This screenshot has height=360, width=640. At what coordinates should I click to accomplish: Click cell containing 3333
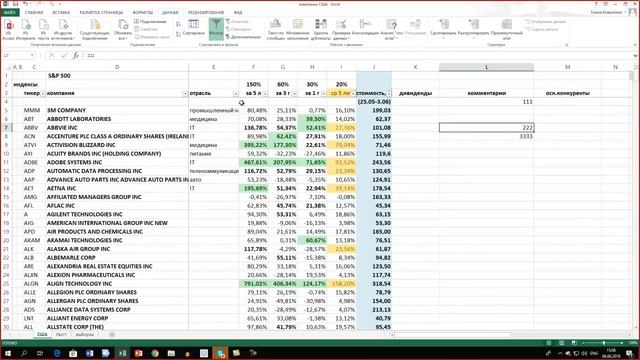click(x=486, y=136)
